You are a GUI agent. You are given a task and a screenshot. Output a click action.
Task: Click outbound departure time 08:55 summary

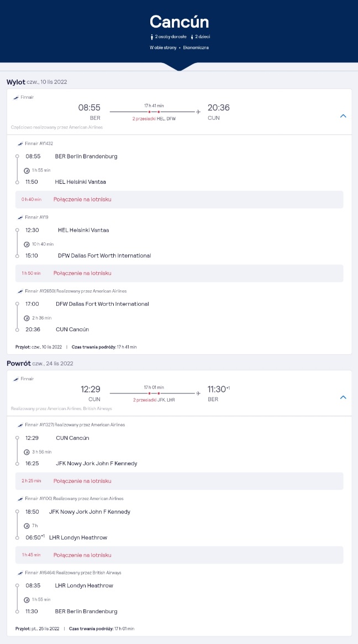(x=89, y=108)
